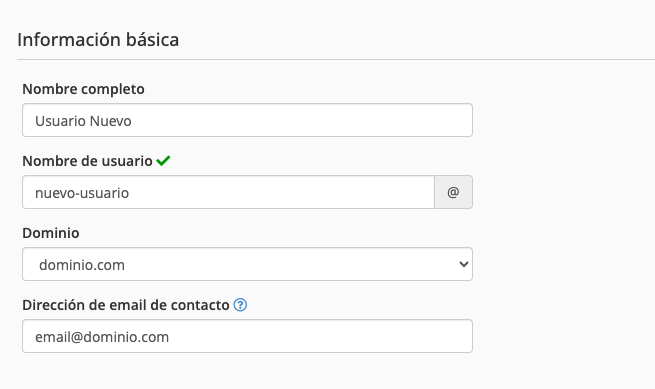Open the Dominio dropdown showing dominio.com
This screenshot has width=655, height=389.
click(247, 264)
